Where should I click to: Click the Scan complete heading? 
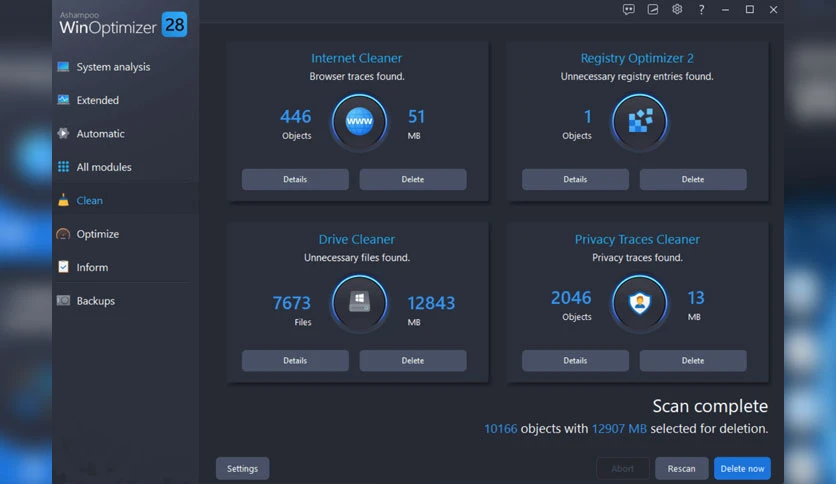tap(710, 406)
